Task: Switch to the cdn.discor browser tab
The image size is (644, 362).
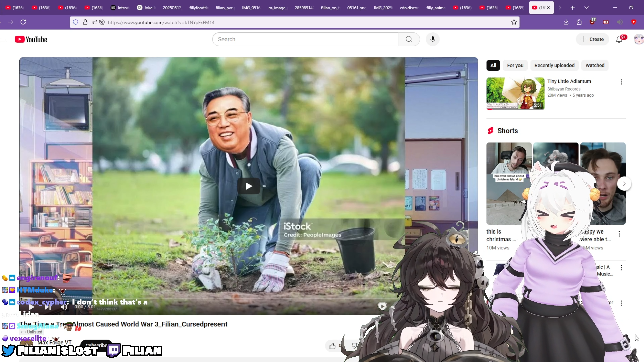Action: [409, 8]
